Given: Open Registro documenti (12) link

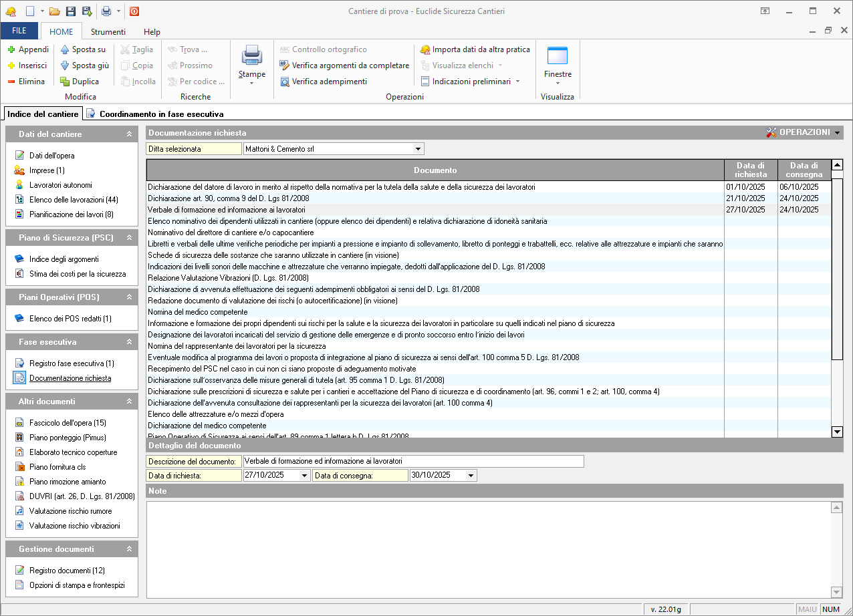Looking at the screenshot, I should point(67,571).
